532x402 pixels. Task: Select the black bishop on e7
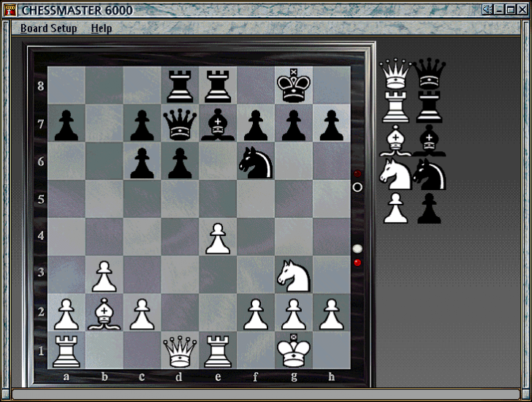(x=218, y=124)
